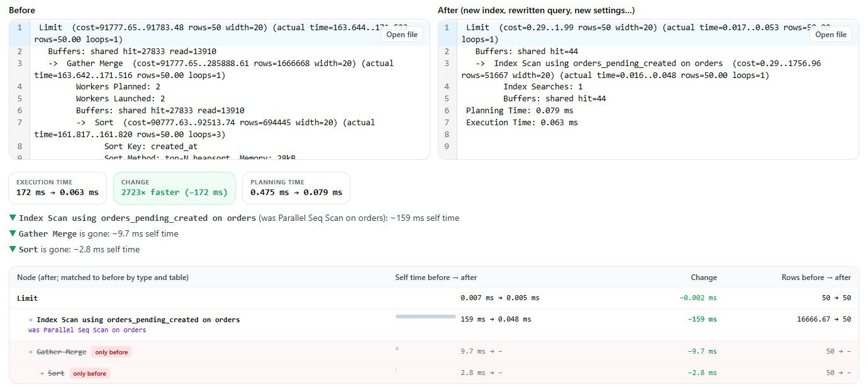Viewport: 868px width, 387px height.
Task: Click the '50 → 50' rows value
Action: coord(838,298)
